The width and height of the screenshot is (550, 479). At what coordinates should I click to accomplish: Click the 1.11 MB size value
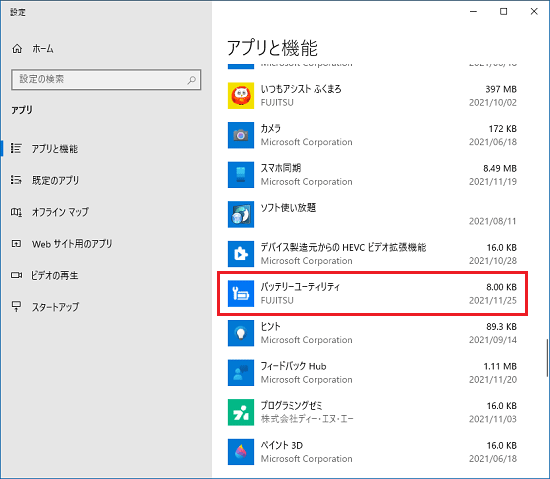point(500,366)
